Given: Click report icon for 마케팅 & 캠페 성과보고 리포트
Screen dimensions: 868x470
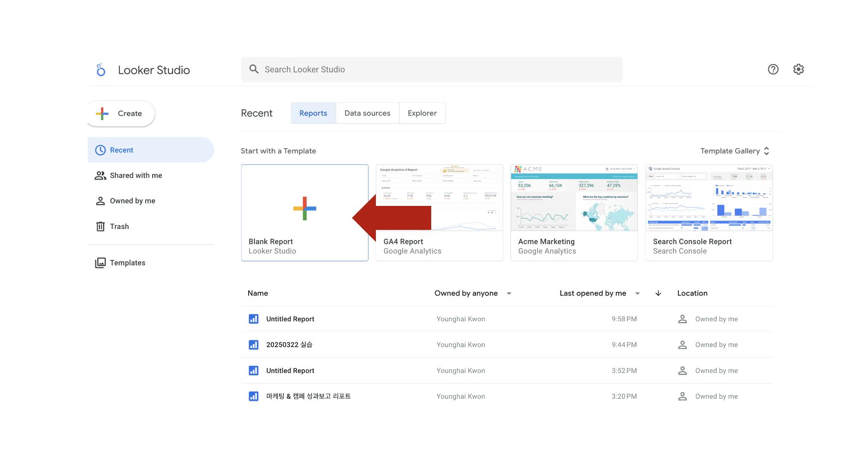Looking at the screenshot, I should pyautogui.click(x=254, y=396).
